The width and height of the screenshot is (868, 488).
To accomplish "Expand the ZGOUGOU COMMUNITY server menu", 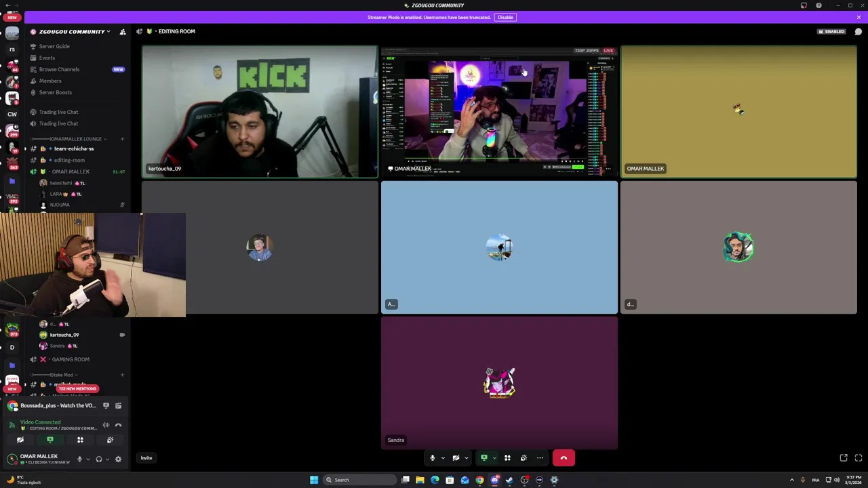I will point(71,31).
